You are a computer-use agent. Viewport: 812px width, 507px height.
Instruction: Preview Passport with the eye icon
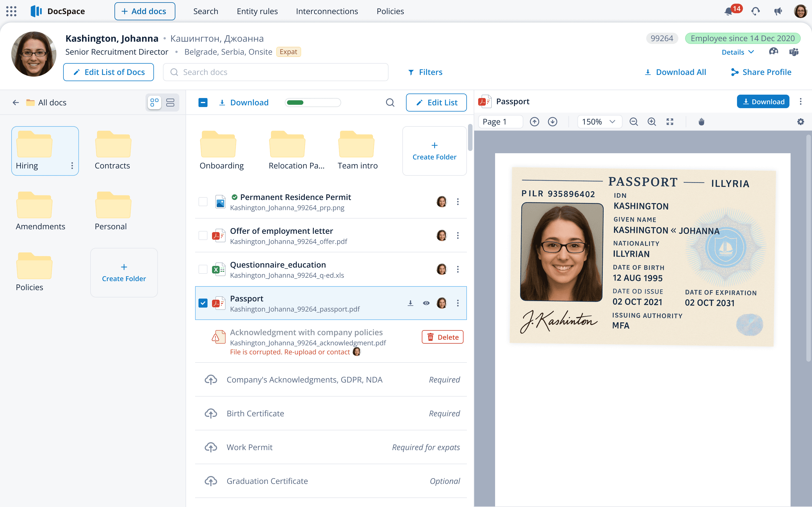[426, 303]
